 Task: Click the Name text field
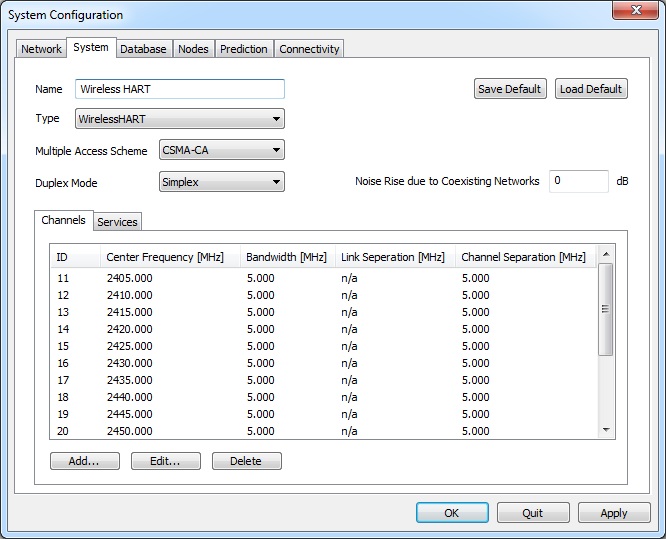180,89
